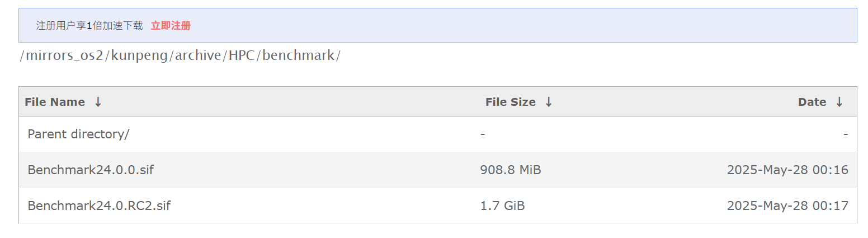868x238 pixels.
Task: Sort the listing by File Size header
Action: coord(510,102)
